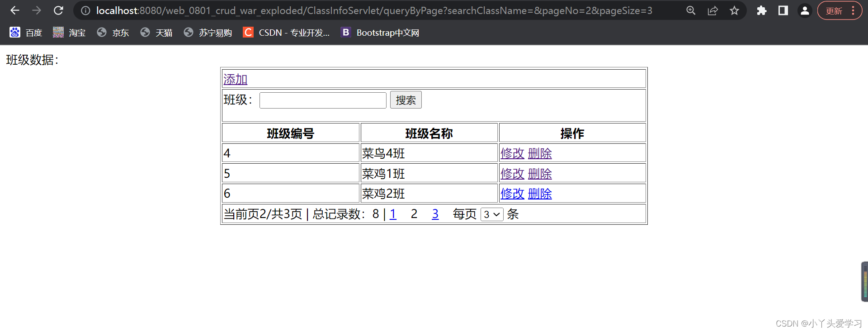868x332 pixels.
Task: Select the 班级名称 column header
Action: [429, 133]
